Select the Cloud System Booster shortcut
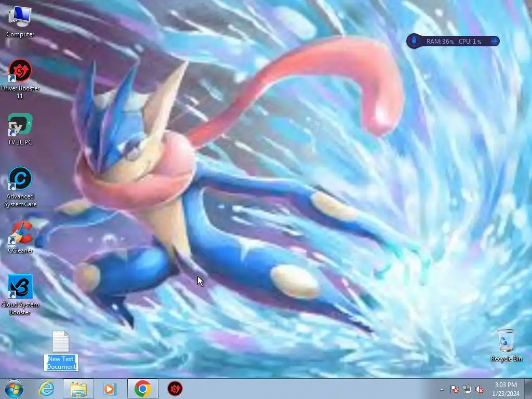This screenshot has width=532, height=399. tap(20, 295)
